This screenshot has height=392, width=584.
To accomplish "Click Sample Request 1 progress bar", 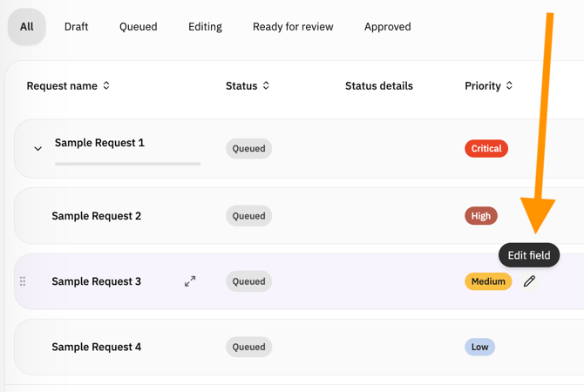I will pyautogui.click(x=127, y=163).
